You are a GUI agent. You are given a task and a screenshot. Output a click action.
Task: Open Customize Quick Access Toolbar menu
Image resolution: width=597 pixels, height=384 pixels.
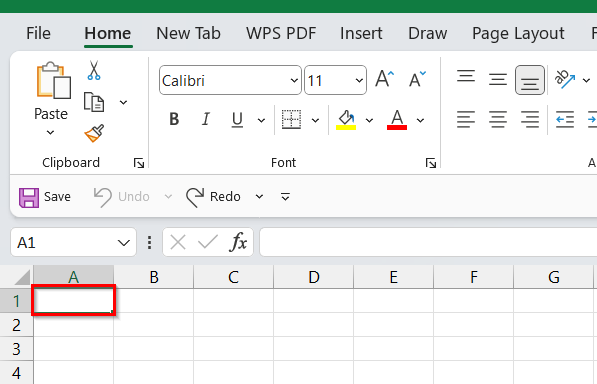point(285,197)
